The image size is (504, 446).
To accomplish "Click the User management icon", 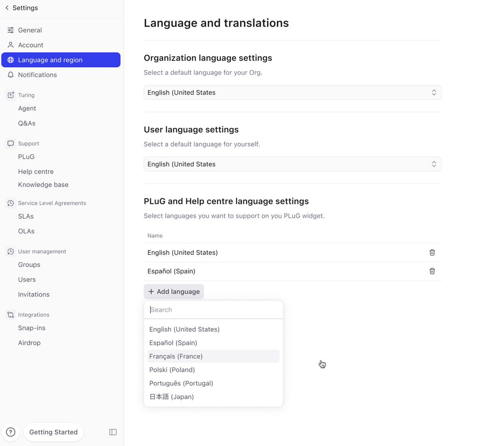I will [x=10, y=251].
